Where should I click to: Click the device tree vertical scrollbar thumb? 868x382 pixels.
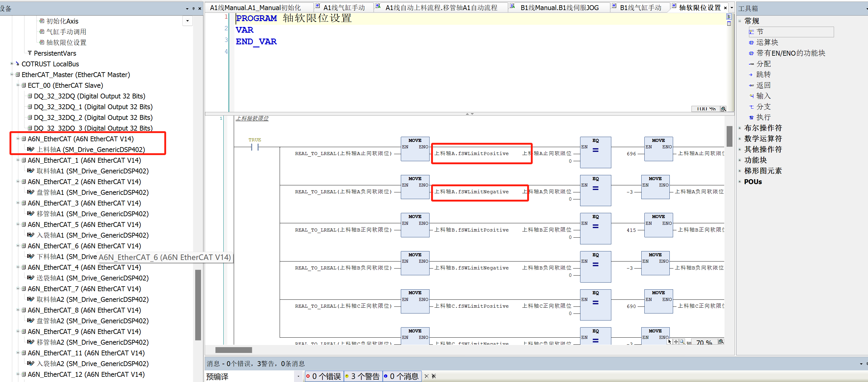[x=198, y=305]
